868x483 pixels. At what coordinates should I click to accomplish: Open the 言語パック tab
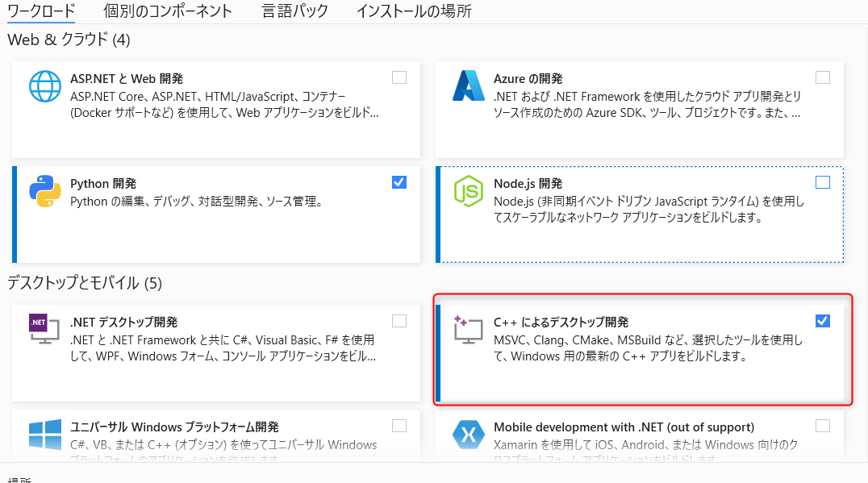pos(294,11)
